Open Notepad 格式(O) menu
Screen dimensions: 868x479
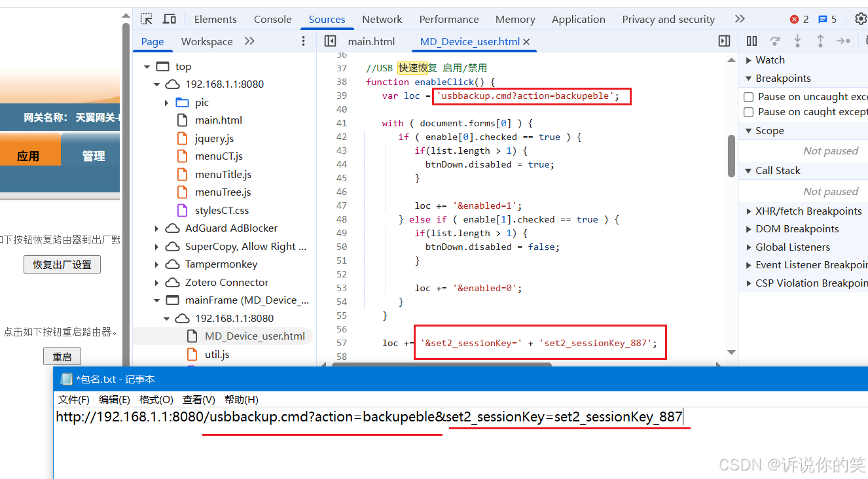point(156,399)
